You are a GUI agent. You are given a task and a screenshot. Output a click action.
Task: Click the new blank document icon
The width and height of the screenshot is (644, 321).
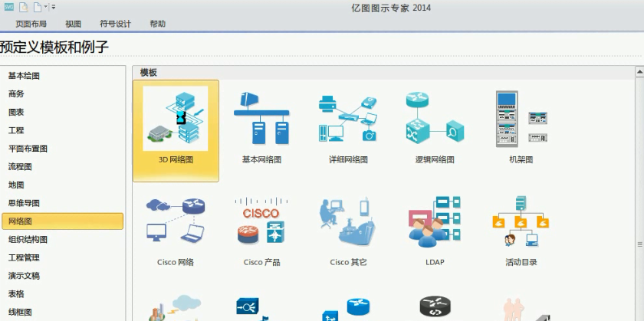(x=38, y=7)
